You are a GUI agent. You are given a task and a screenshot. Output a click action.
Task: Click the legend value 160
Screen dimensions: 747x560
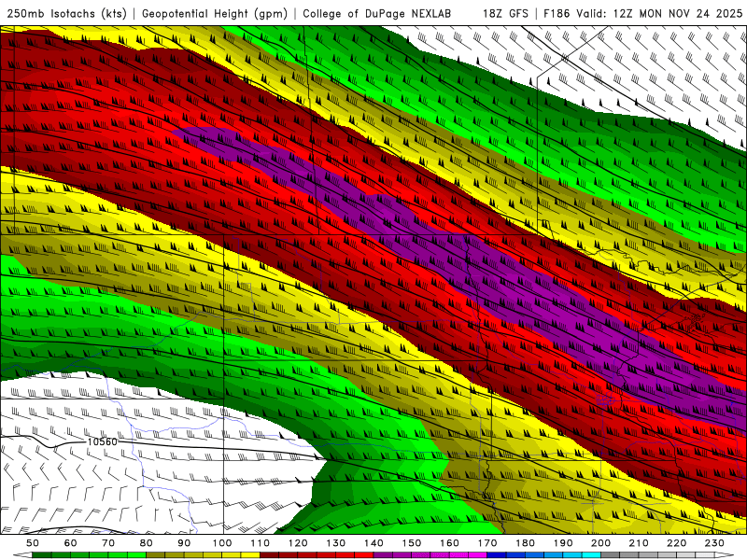pyautogui.click(x=449, y=543)
